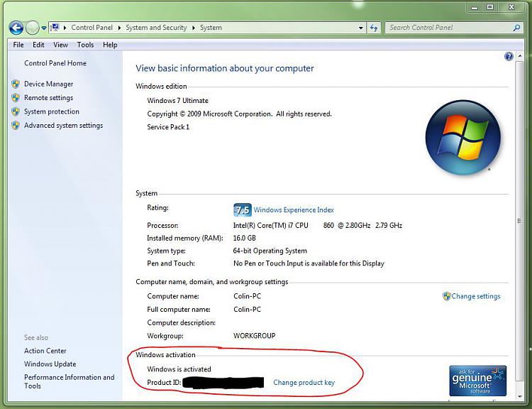Image resolution: width=532 pixels, height=409 pixels.
Task: Click shield icon beside Remote settings
Action: pos(16,98)
